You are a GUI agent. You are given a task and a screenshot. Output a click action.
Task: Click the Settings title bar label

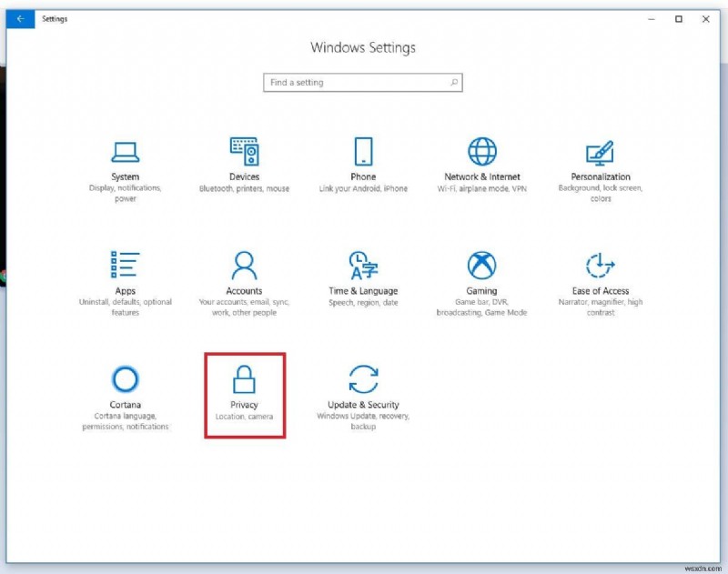[54, 18]
